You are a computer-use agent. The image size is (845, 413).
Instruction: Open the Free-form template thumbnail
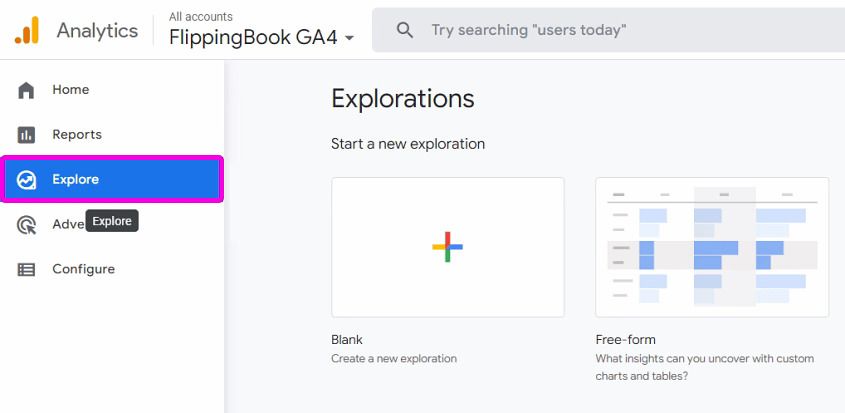[x=712, y=247]
